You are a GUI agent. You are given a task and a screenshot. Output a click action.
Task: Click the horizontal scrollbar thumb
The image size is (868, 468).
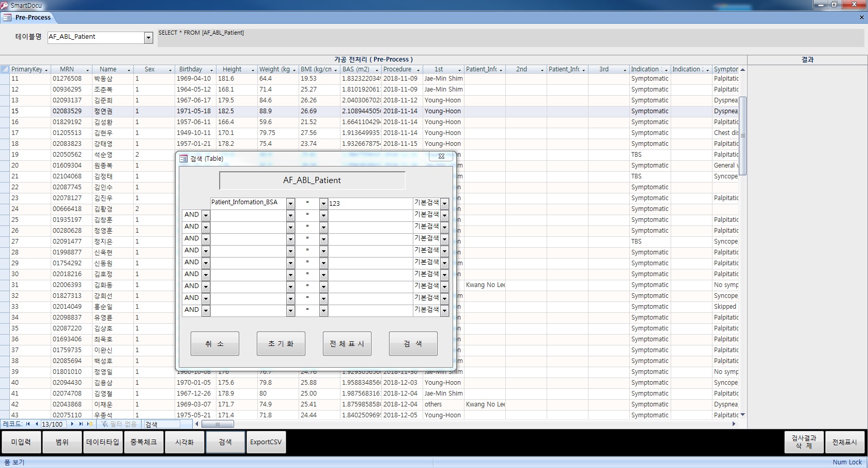218,424
